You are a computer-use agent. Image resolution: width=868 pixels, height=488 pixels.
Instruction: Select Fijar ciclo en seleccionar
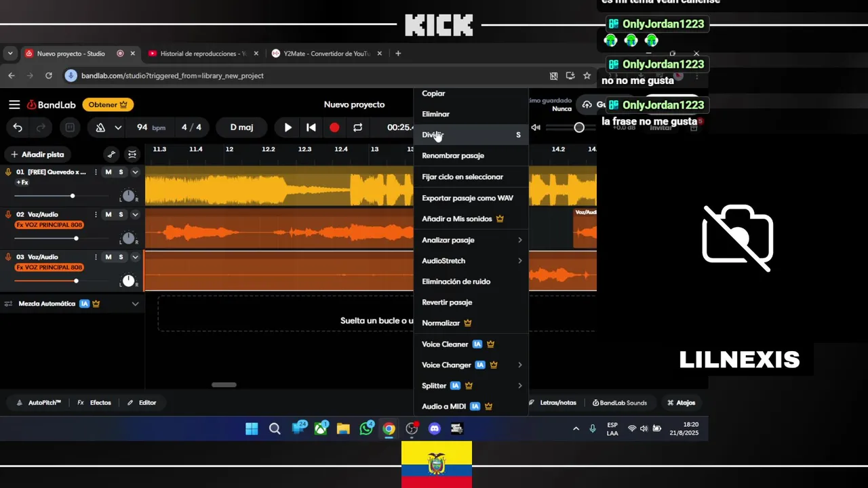[471, 177]
